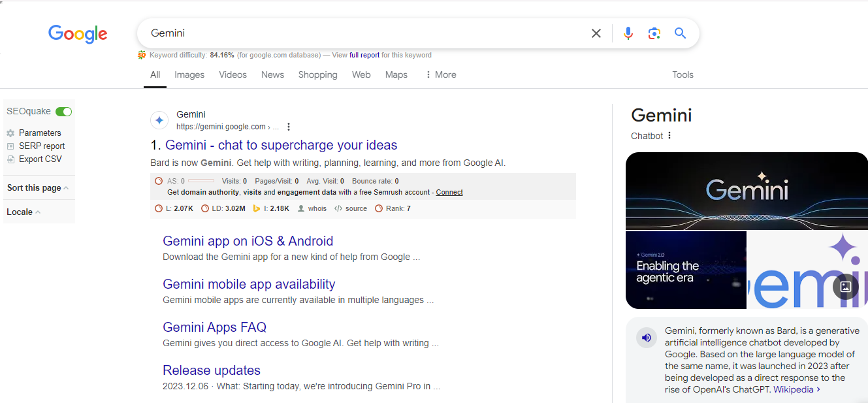Open Google Lens image search
This screenshot has height=403, width=868.
(654, 33)
